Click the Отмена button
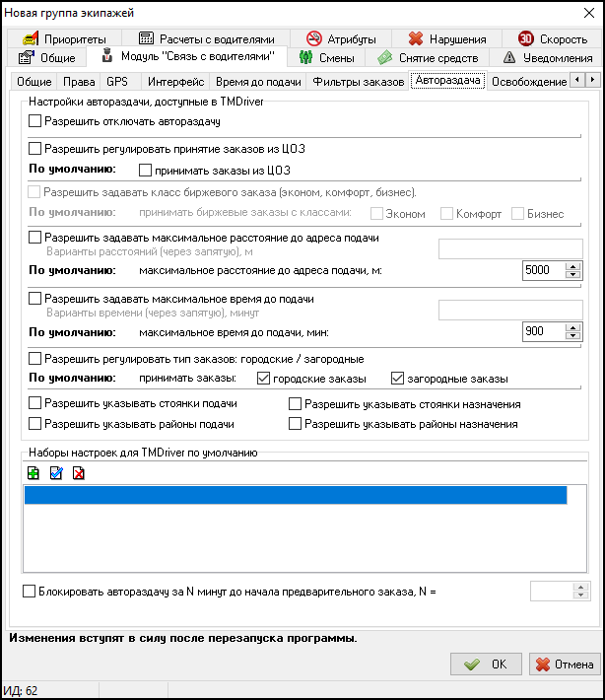 pyautogui.click(x=565, y=665)
